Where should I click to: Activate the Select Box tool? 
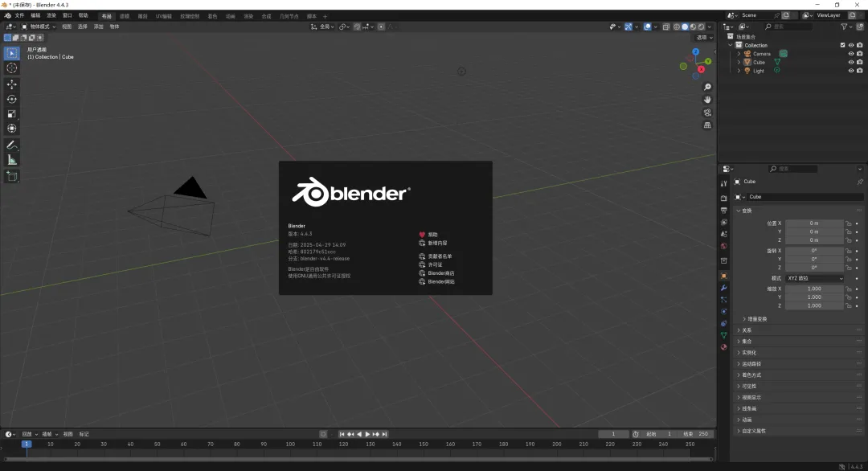pos(11,53)
